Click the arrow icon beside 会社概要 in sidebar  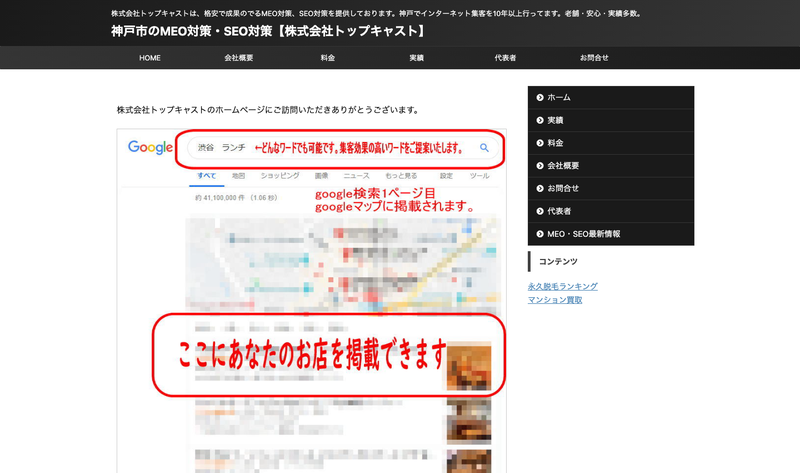[540, 165]
